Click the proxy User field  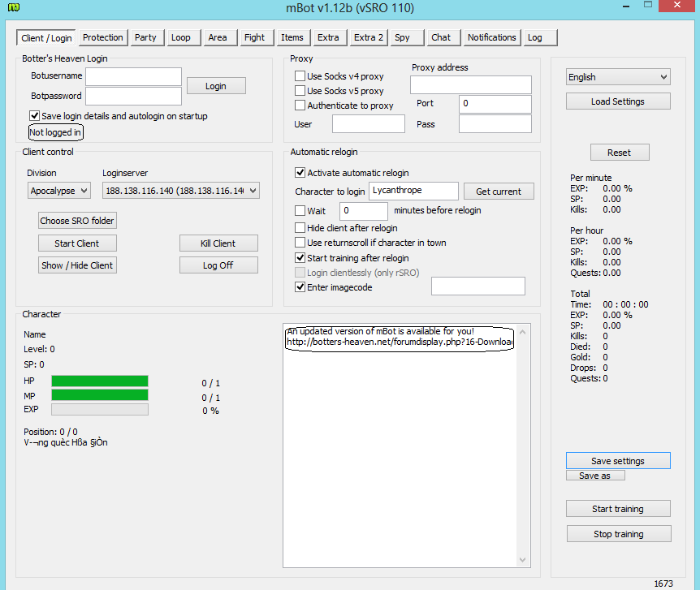click(x=369, y=123)
